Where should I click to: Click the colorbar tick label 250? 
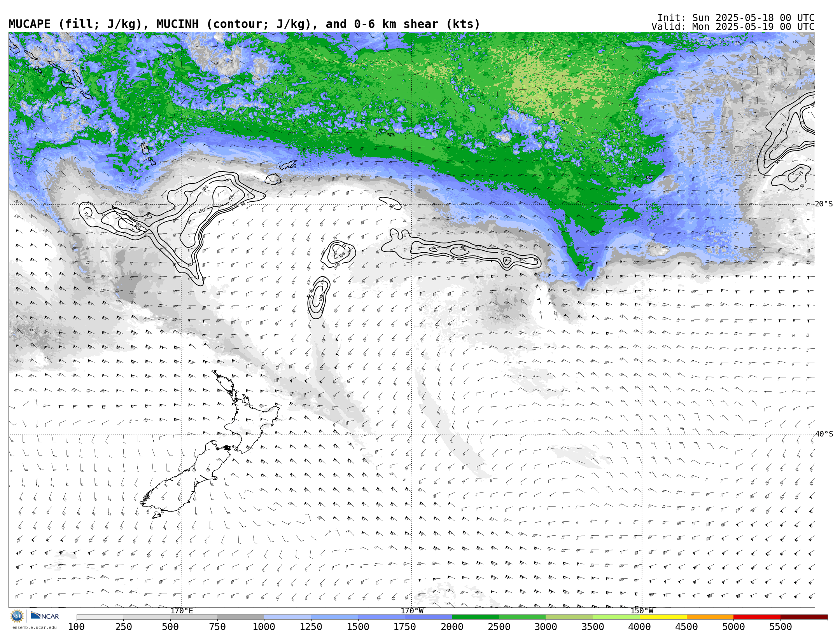click(123, 627)
